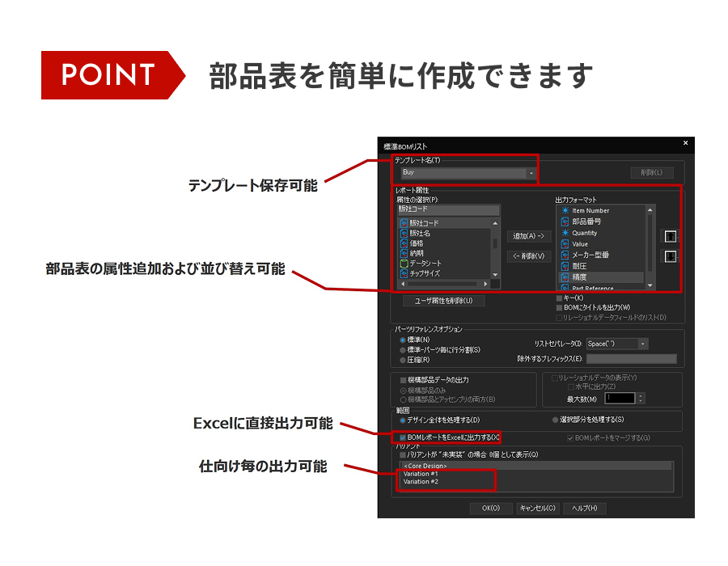The image size is (728, 566).
Task: Click the <- 削除(V) button
Action: 528,256
